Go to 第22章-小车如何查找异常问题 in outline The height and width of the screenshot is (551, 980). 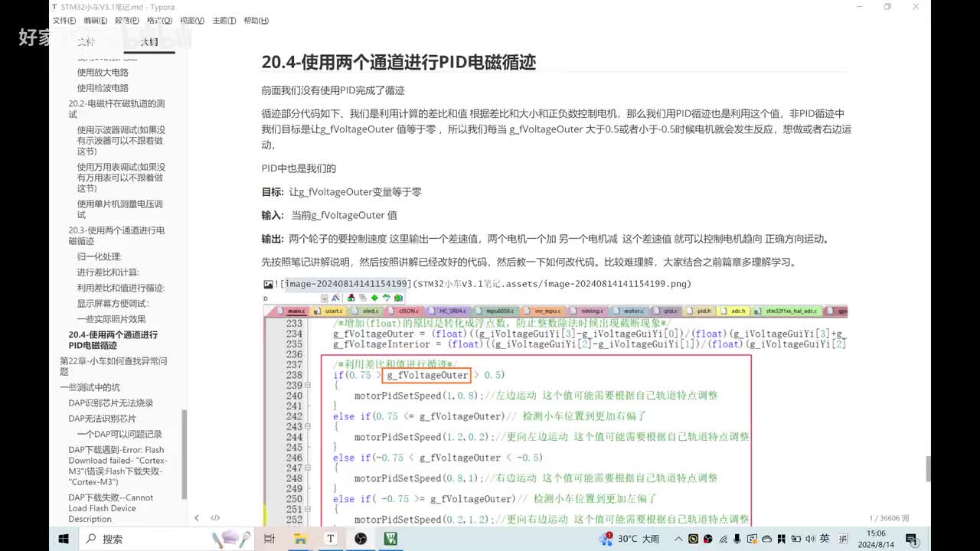pos(113,366)
